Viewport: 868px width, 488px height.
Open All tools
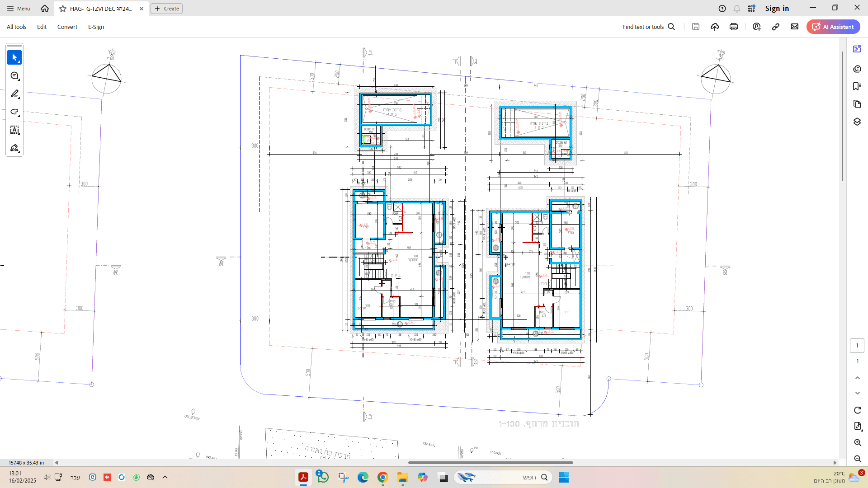(x=16, y=27)
